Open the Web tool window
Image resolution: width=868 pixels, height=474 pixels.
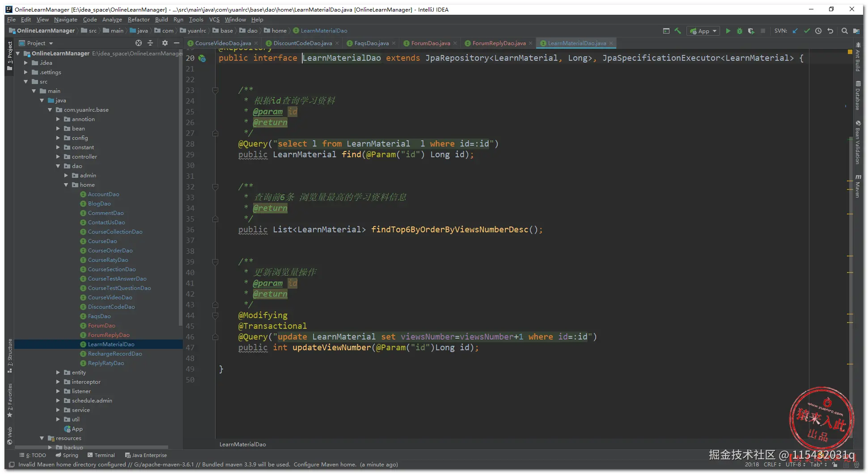(x=10, y=436)
